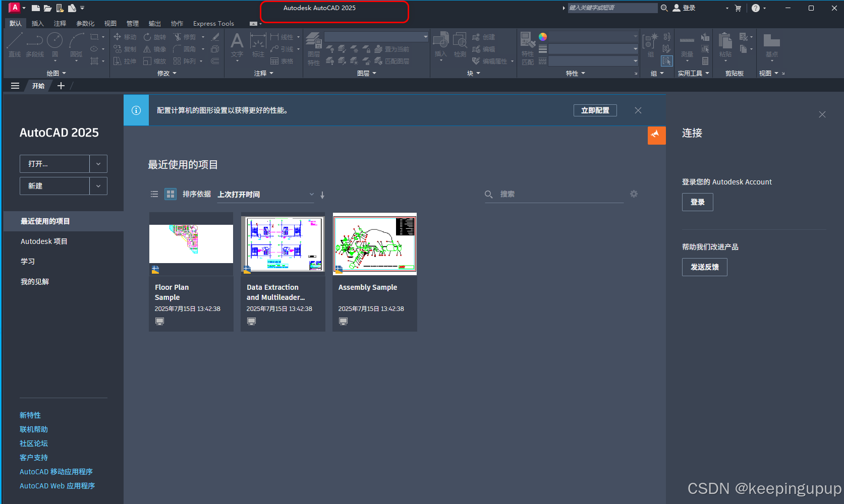
Task: Click the sort direction arrow next to 上次打开时间
Action: [322, 195]
